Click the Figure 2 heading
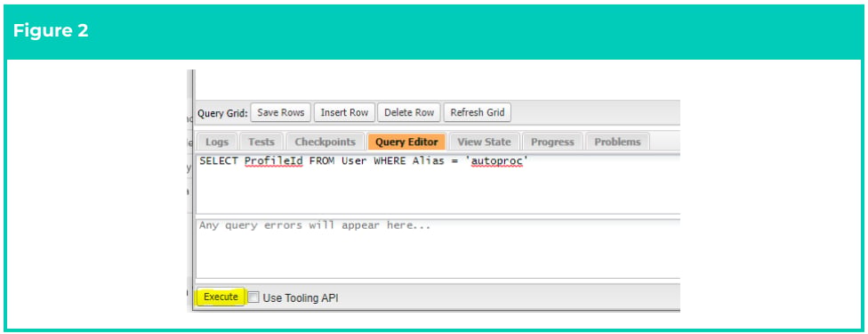The height and width of the screenshot is (334, 868). [51, 30]
